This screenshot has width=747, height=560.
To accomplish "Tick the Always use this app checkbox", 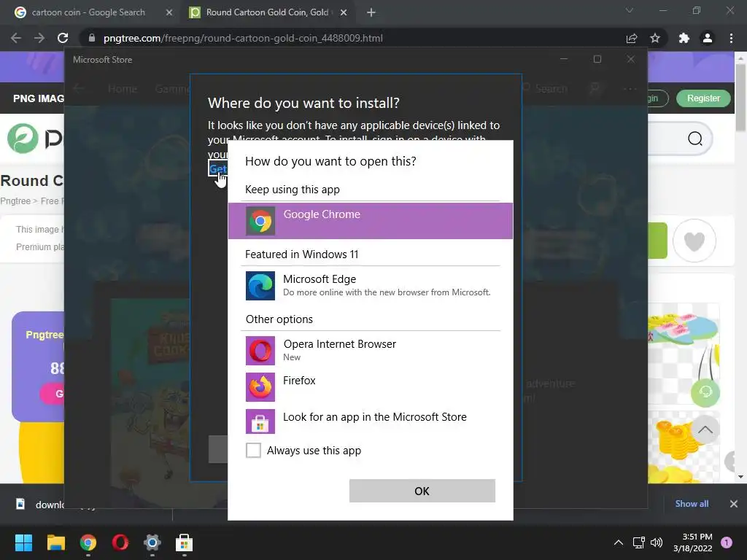I will (253, 450).
